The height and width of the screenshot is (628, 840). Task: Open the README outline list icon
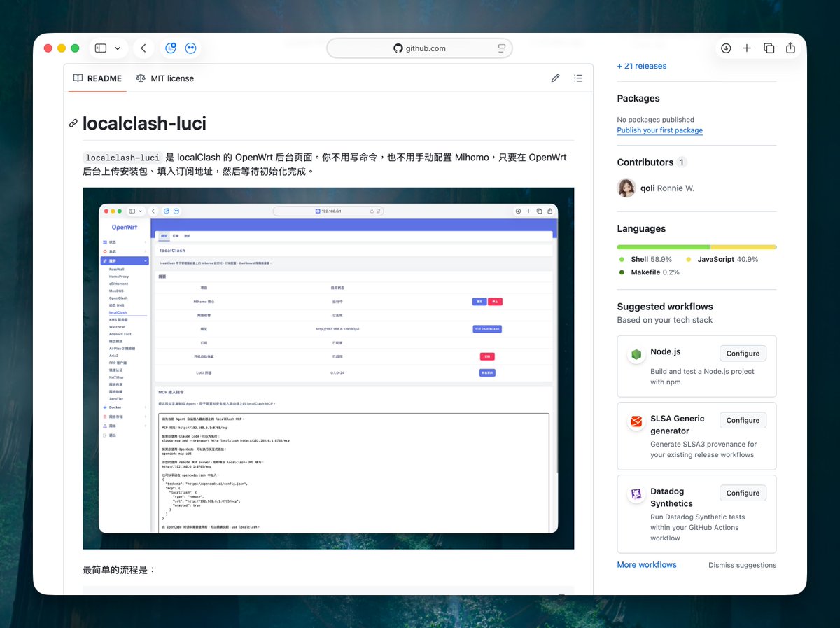(578, 78)
